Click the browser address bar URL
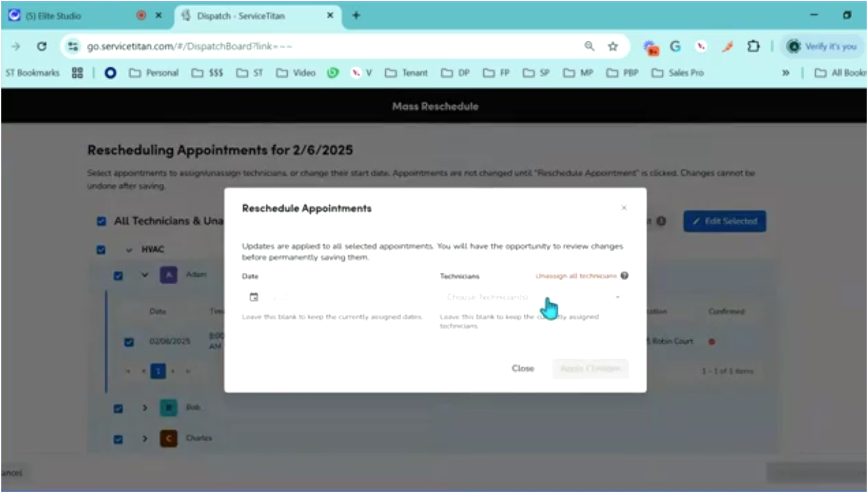This screenshot has width=868, height=493. pos(190,47)
